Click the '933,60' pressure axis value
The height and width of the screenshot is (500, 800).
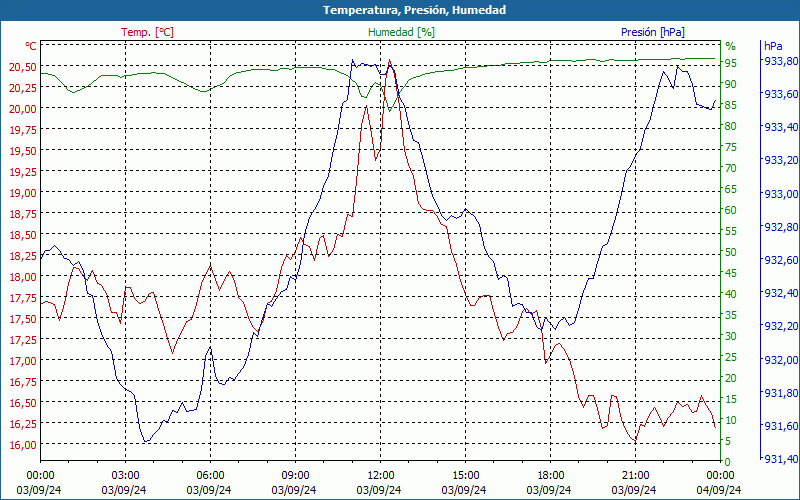(781, 94)
